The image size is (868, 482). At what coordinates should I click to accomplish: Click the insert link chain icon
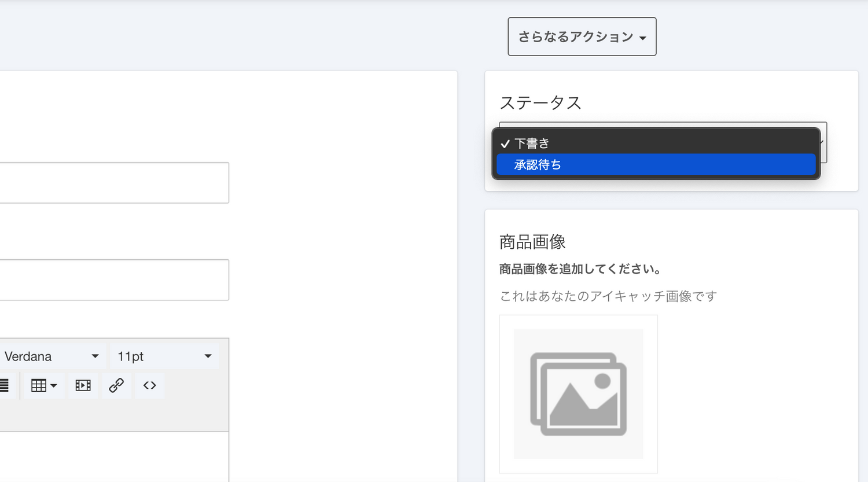(x=116, y=385)
